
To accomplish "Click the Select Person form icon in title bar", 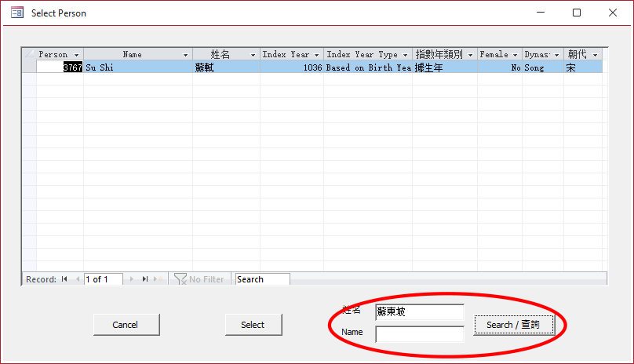I will [x=16, y=13].
